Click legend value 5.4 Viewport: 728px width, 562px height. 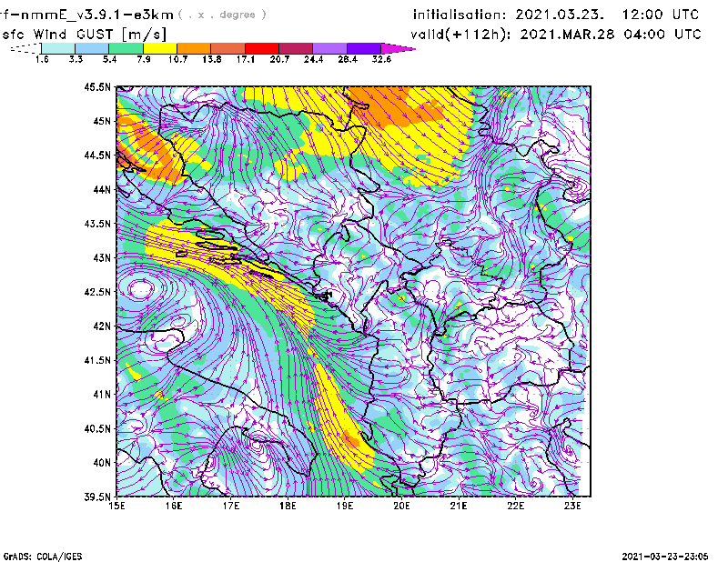(109, 59)
